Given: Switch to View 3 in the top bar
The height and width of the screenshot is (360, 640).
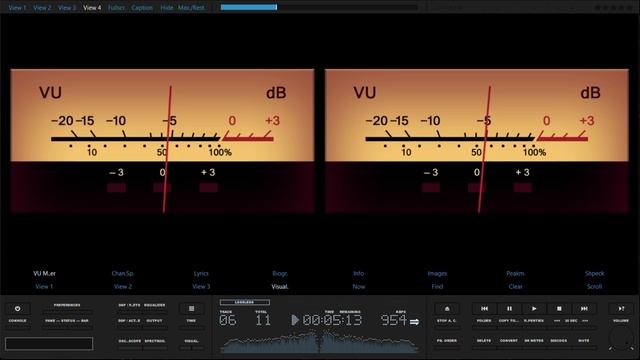Looking at the screenshot, I should click(67, 7).
